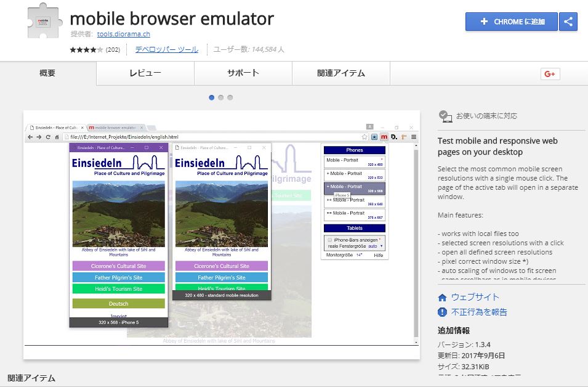Click Heidi's Tourism Site in iPhone 5 window

click(x=118, y=289)
